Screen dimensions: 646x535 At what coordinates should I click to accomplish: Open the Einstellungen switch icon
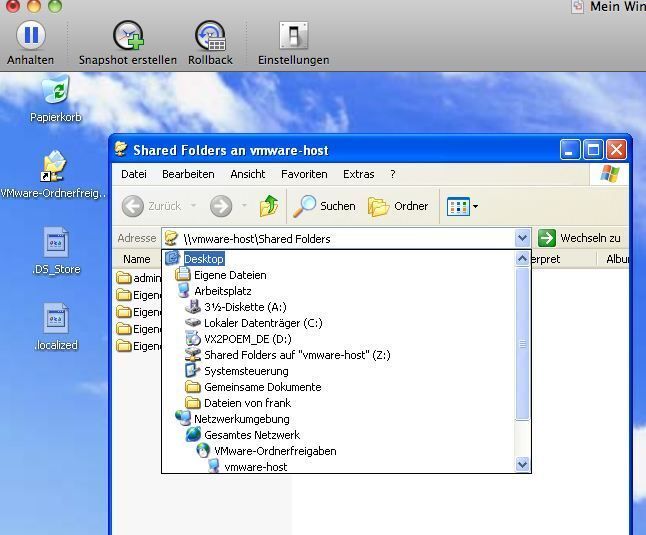[294, 35]
